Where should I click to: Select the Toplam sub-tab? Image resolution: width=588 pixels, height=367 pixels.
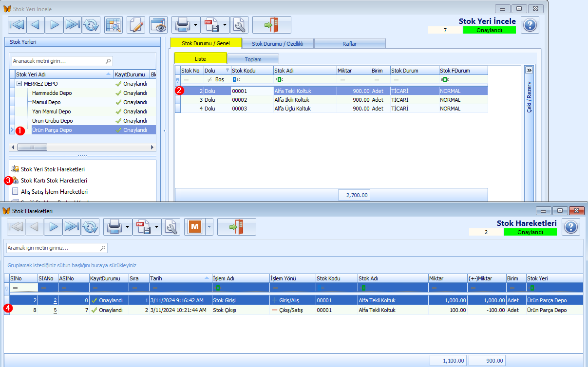click(x=253, y=59)
